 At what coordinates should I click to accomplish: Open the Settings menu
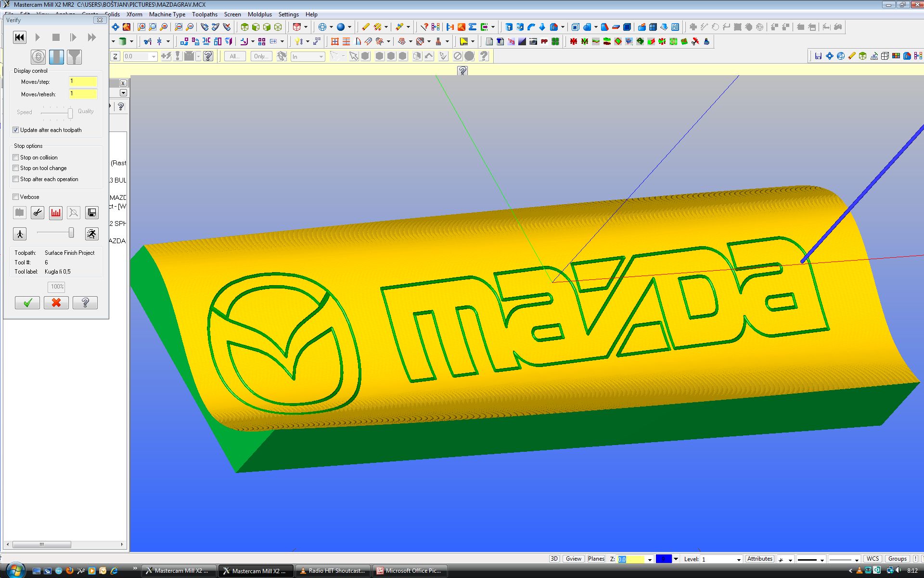click(x=289, y=14)
